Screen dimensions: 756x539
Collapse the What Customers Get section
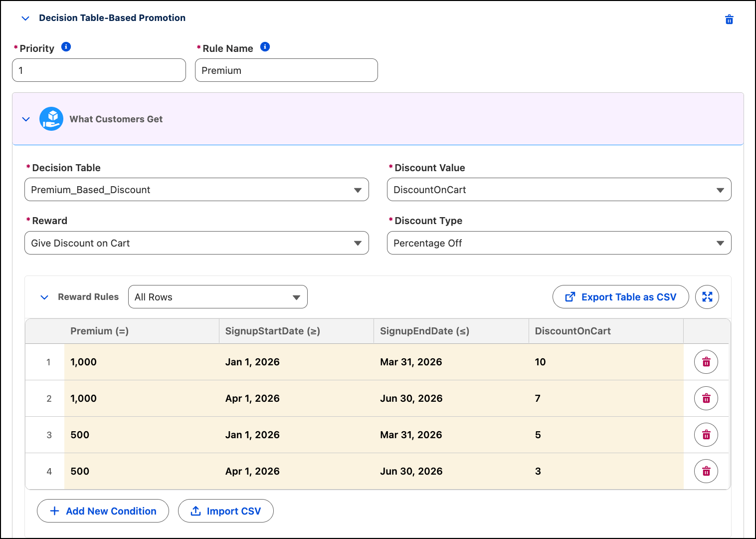pyautogui.click(x=26, y=119)
